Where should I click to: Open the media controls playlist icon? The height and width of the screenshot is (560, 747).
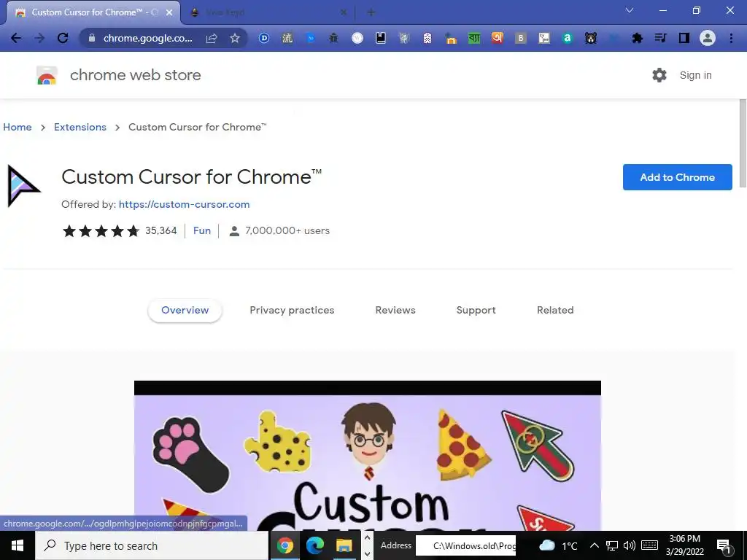(x=661, y=38)
